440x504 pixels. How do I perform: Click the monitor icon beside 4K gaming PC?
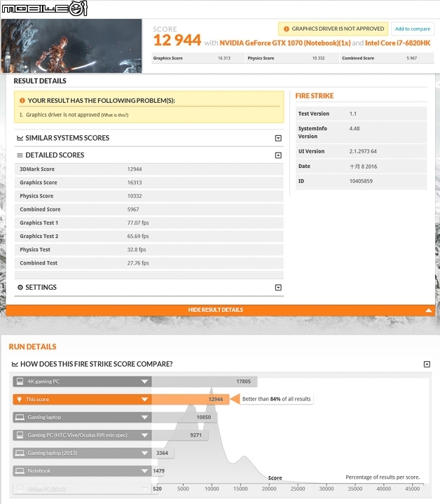point(20,381)
